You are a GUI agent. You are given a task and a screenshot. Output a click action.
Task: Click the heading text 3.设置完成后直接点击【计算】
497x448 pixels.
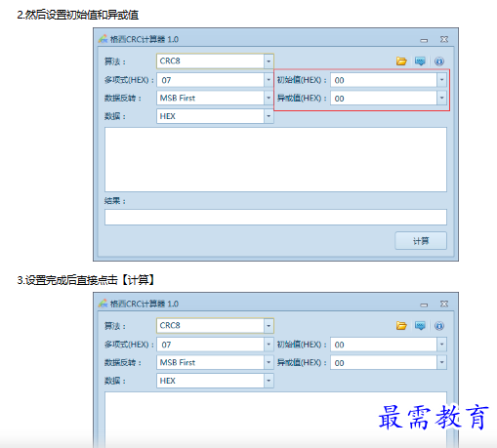[86, 280]
